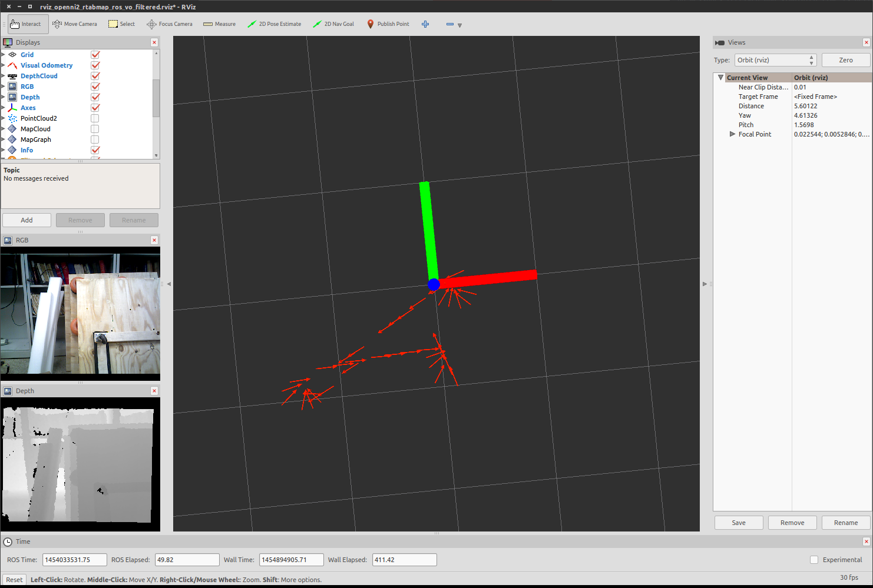Collapse the Current View tree item

[x=720, y=78]
